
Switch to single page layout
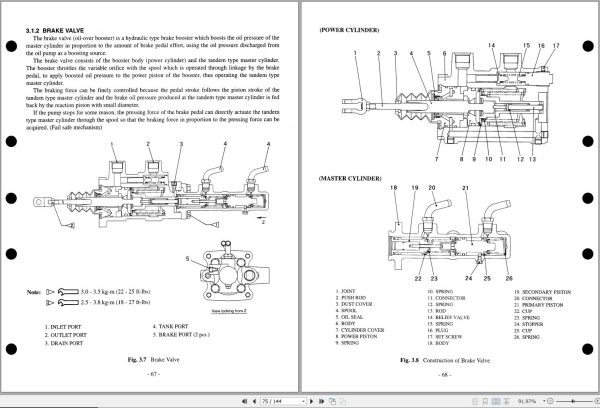click(x=475, y=401)
